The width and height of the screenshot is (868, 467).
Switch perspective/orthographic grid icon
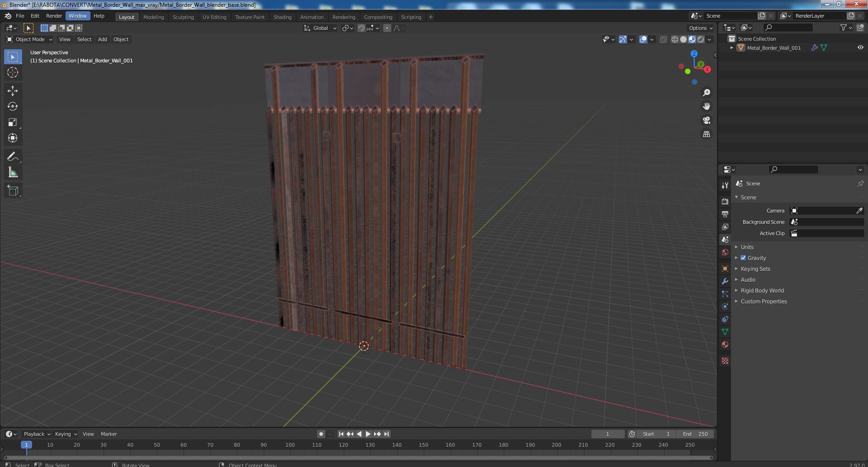(707, 134)
